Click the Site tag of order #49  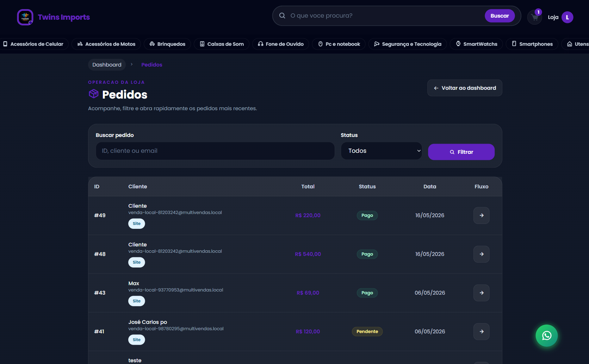[x=137, y=224]
